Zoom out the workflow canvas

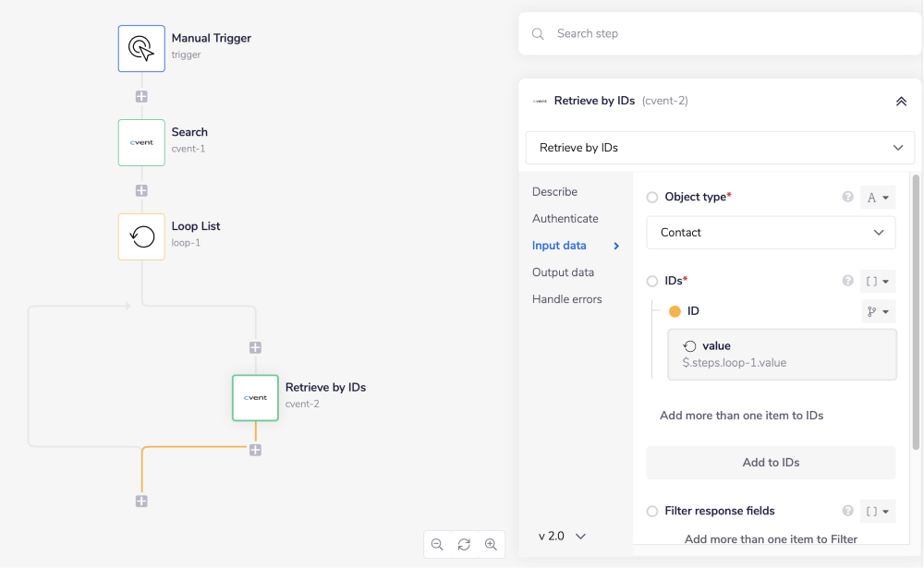[x=437, y=545]
